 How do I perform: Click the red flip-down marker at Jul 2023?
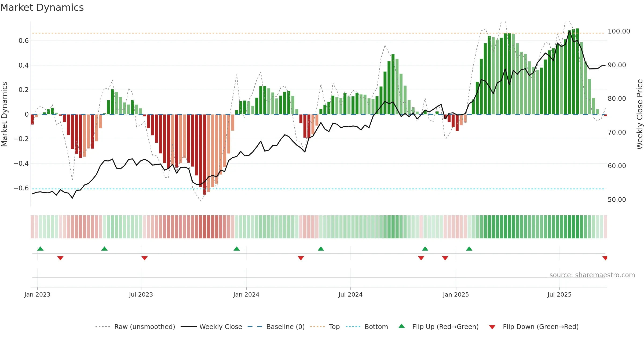tap(144, 258)
